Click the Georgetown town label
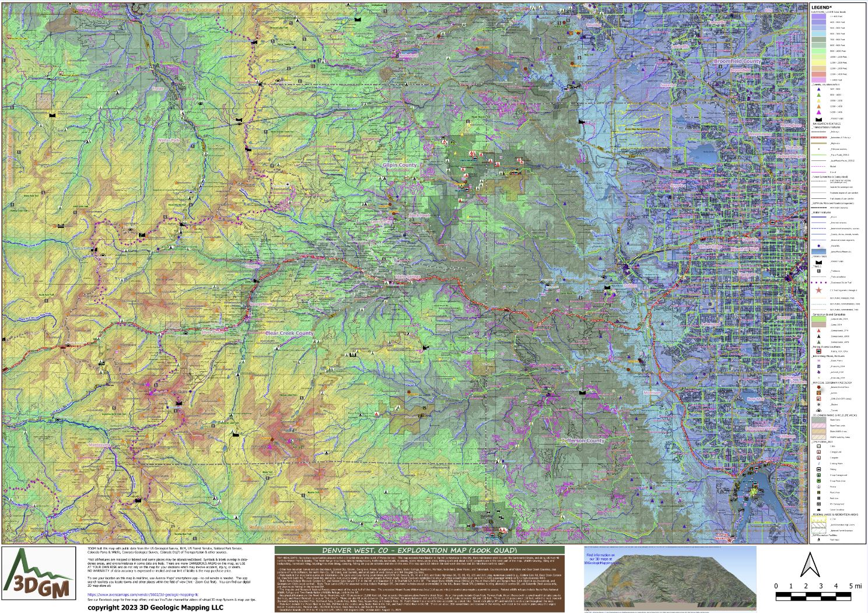Screen dimensions: 868x613 (x=260, y=304)
